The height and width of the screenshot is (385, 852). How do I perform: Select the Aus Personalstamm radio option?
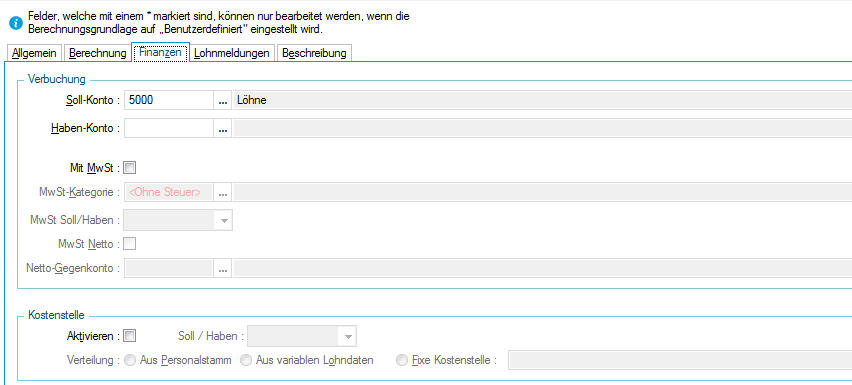tap(130, 360)
